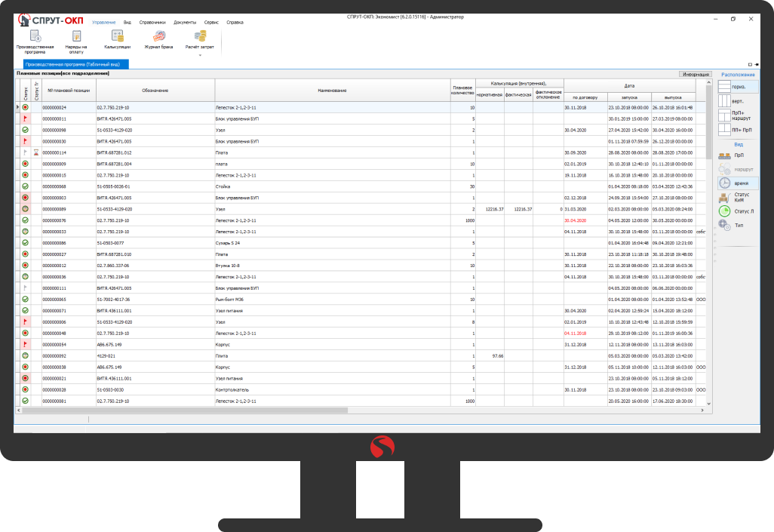Select the Тип view icon
The height and width of the screenshot is (532, 774).
pyautogui.click(x=725, y=225)
